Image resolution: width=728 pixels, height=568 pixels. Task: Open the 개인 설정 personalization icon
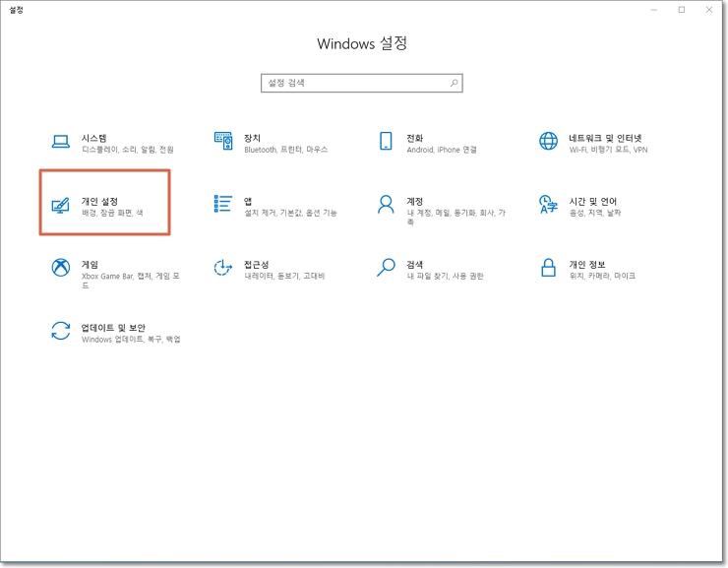[61, 205]
